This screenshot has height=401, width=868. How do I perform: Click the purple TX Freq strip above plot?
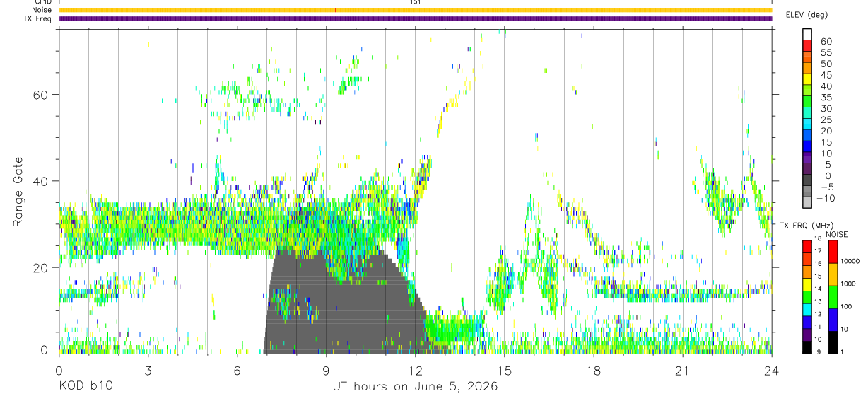pyautogui.click(x=416, y=18)
